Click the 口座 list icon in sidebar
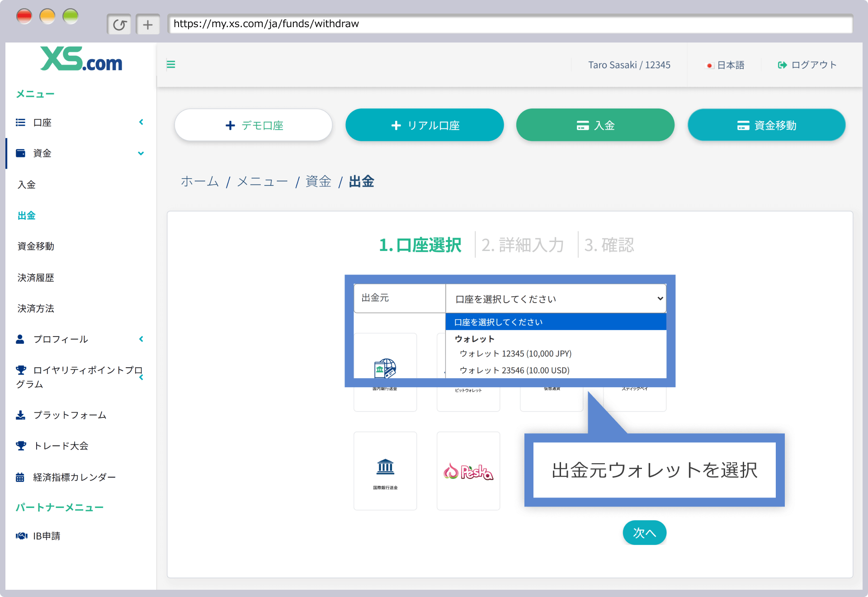The height and width of the screenshot is (597, 868). click(20, 122)
